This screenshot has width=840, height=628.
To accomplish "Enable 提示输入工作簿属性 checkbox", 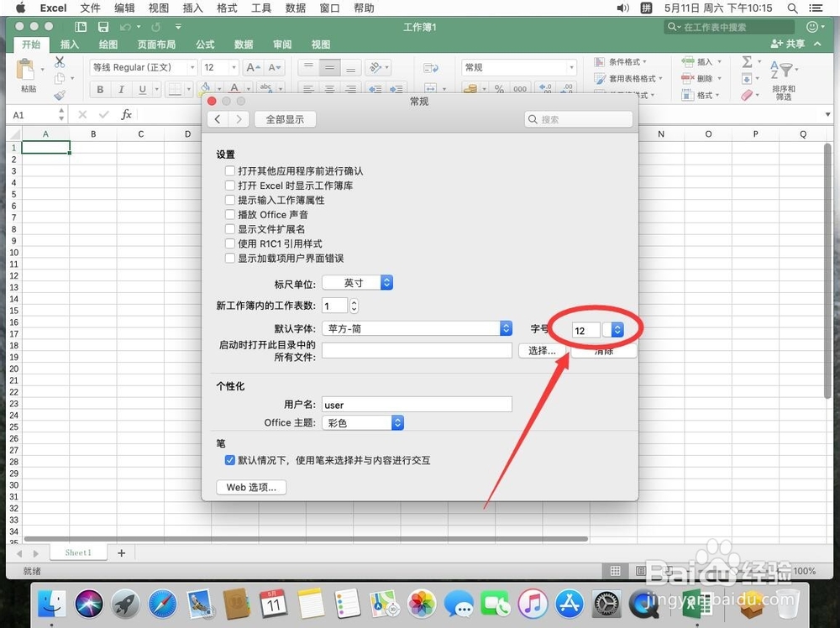I will pyautogui.click(x=230, y=200).
